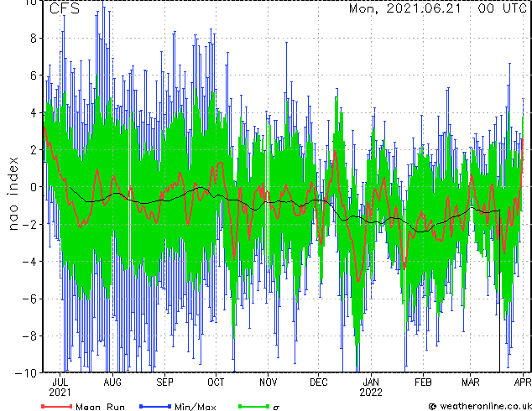Click the NOV month label

click(x=268, y=382)
